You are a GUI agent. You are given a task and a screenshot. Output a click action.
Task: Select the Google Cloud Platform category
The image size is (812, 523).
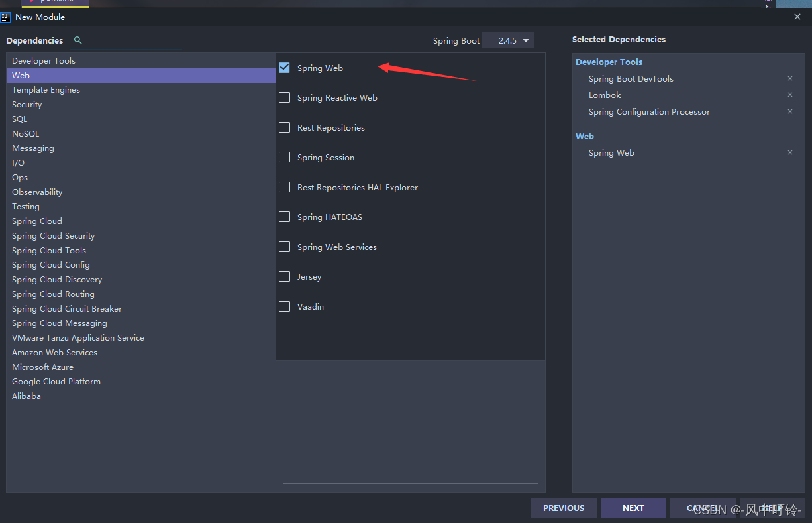141,381
